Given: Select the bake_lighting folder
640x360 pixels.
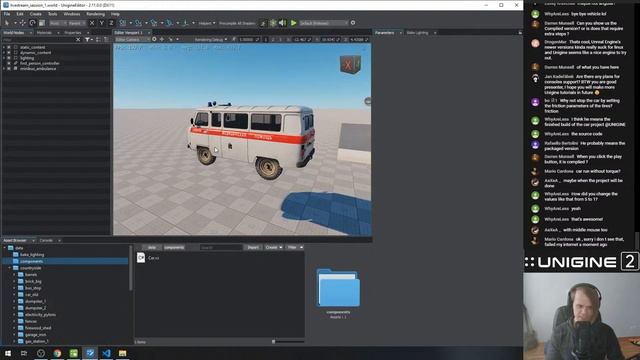Looking at the screenshot, I should pos(32,254).
